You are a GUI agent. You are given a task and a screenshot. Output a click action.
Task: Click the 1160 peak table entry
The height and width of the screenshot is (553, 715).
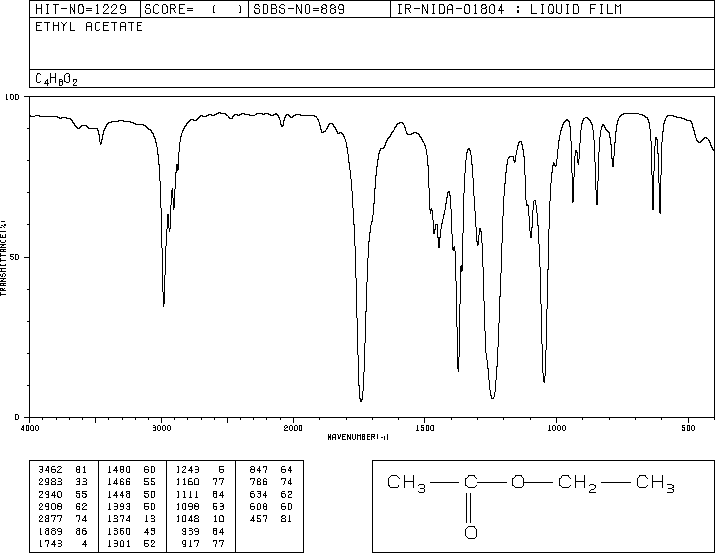coord(200,482)
